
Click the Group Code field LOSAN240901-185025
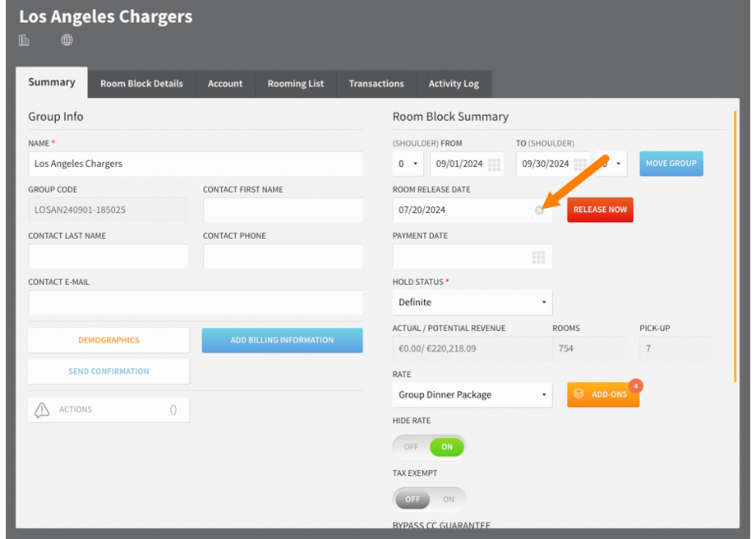coord(108,210)
